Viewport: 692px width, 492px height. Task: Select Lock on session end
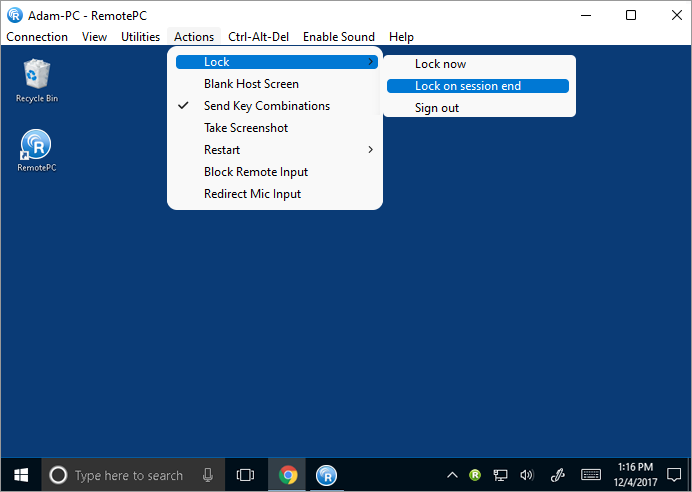click(478, 86)
